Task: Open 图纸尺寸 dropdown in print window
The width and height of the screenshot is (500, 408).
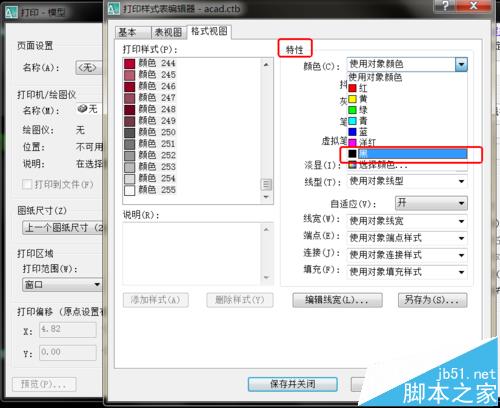Action: pos(62,228)
